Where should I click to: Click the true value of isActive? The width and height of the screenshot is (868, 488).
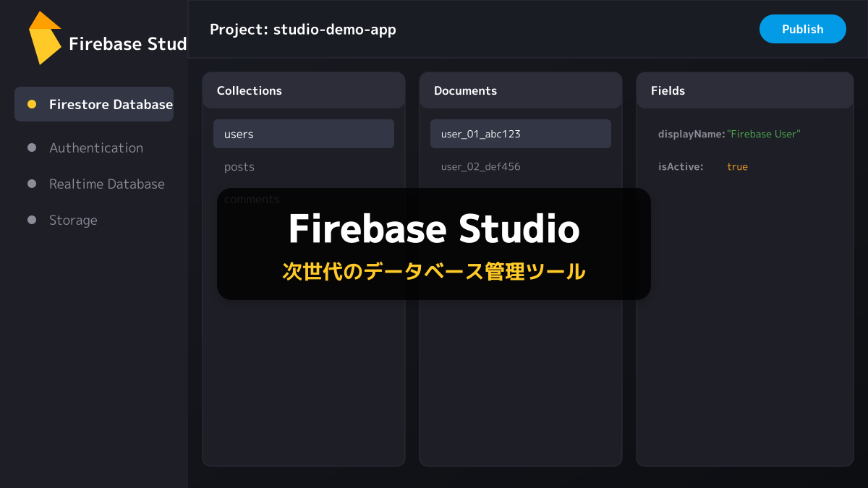pos(737,166)
